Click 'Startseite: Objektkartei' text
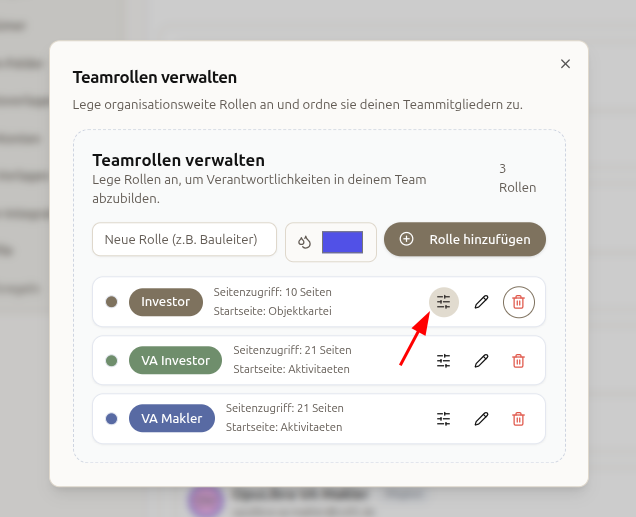The width and height of the screenshot is (636, 517). coord(273,311)
